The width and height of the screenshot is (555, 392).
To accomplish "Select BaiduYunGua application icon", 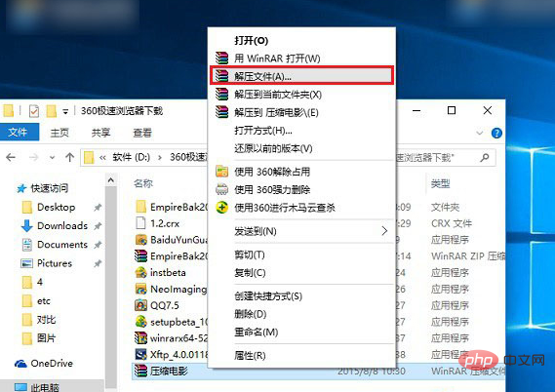I will tap(140, 240).
